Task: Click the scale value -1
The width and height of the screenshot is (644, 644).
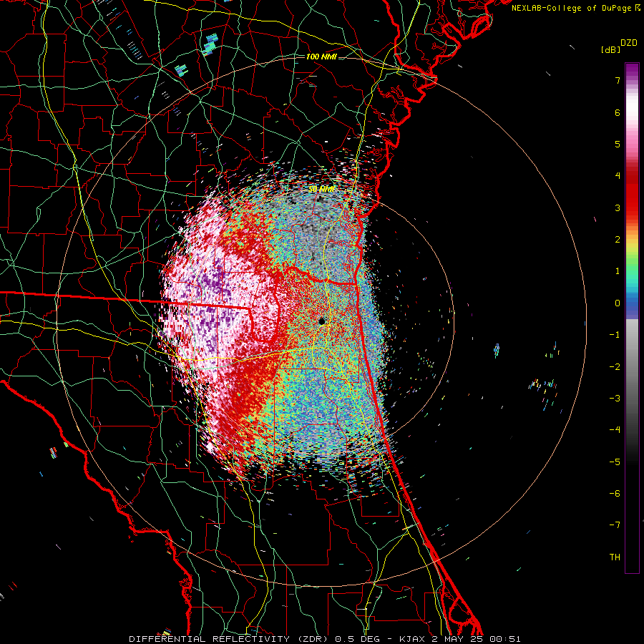Action: (615, 335)
